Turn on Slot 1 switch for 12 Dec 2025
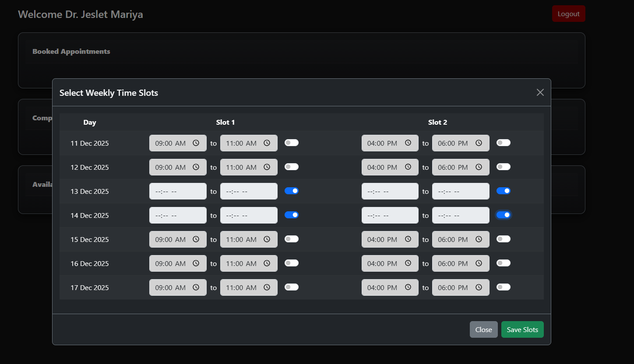634x364 pixels. pyautogui.click(x=292, y=167)
